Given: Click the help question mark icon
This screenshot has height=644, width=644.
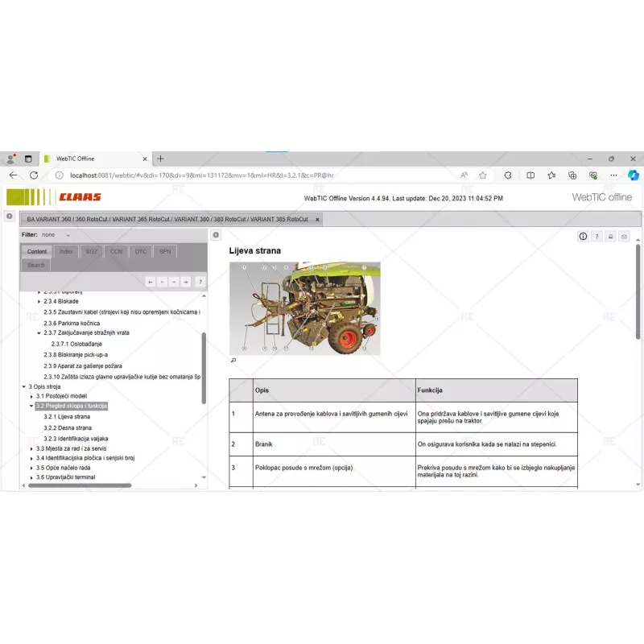Looking at the screenshot, I should (597, 237).
